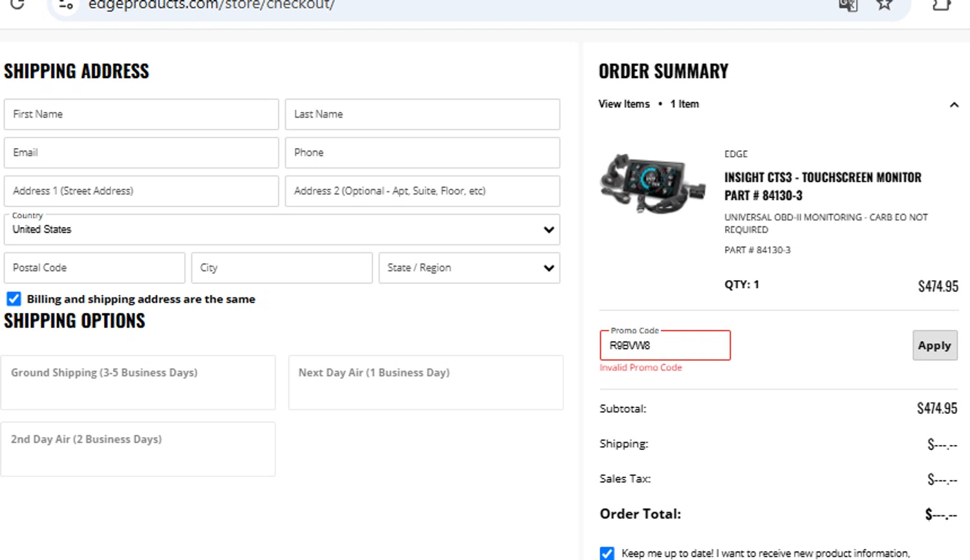Click the Shipping Options heading
The width and height of the screenshot is (970, 560).
[x=74, y=321]
